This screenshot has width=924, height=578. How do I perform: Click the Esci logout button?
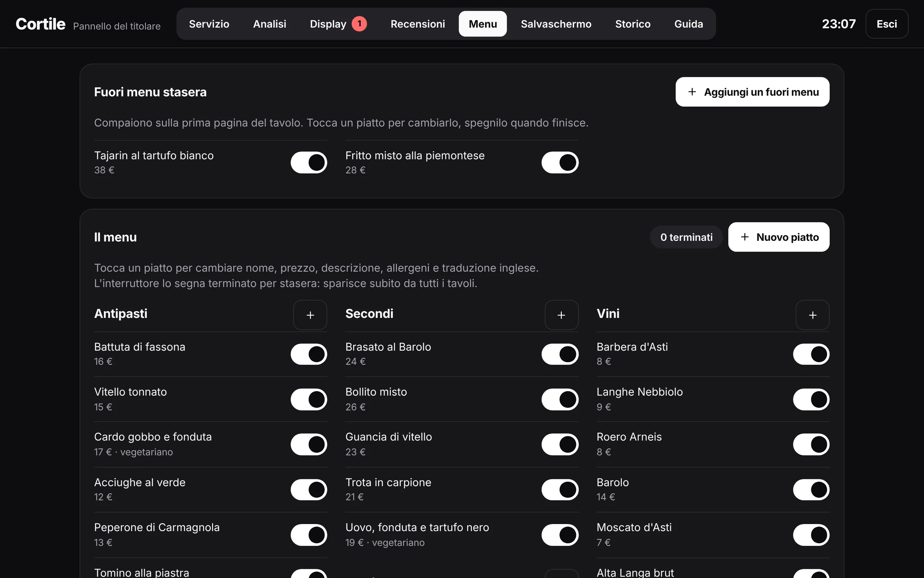pos(887,24)
